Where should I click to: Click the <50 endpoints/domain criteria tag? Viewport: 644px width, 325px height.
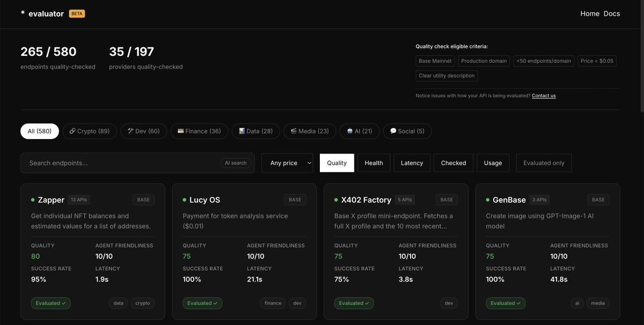(x=544, y=61)
